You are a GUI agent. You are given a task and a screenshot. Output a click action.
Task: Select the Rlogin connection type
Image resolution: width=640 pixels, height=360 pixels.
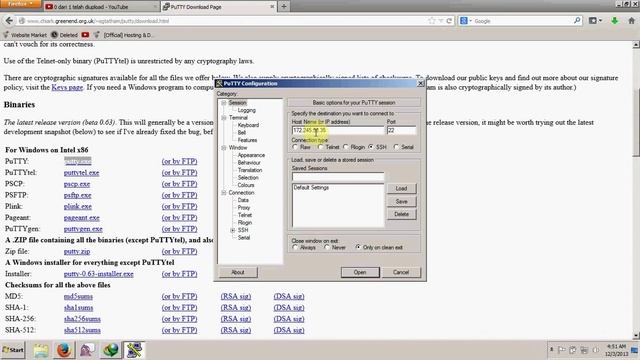[x=346, y=147]
